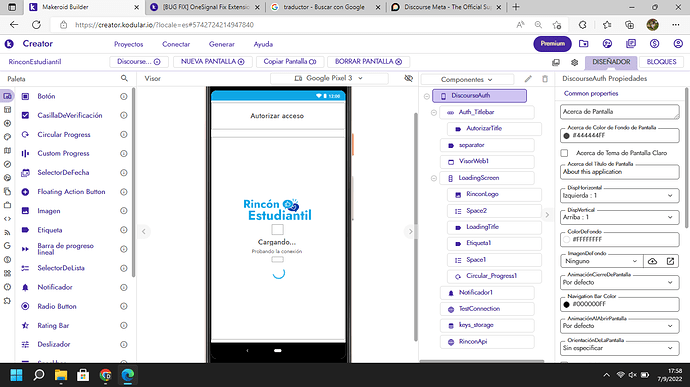Click the rename component pencil icon

click(528, 79)
